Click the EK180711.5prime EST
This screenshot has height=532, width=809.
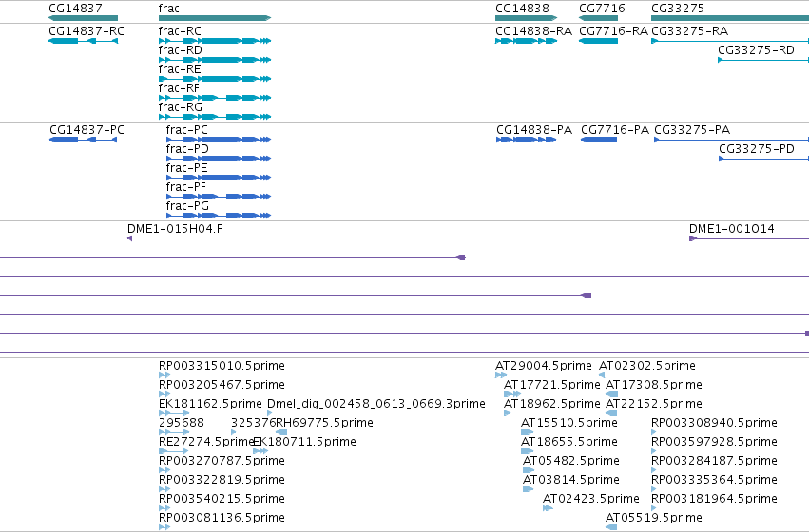(260, 451)
